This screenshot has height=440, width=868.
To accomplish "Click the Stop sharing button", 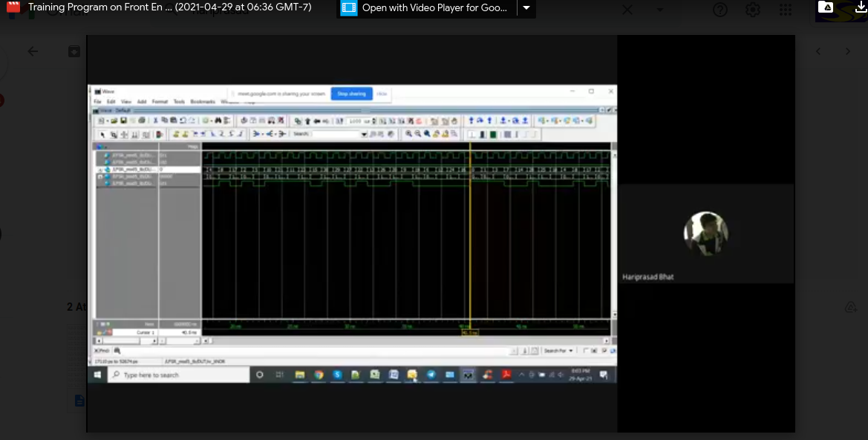I will (x=351, y=94).
